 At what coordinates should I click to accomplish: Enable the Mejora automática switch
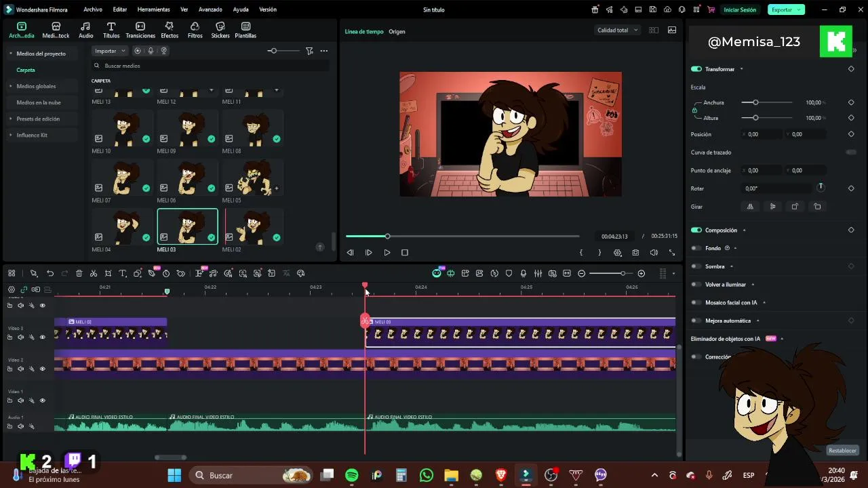click(696, 321)
